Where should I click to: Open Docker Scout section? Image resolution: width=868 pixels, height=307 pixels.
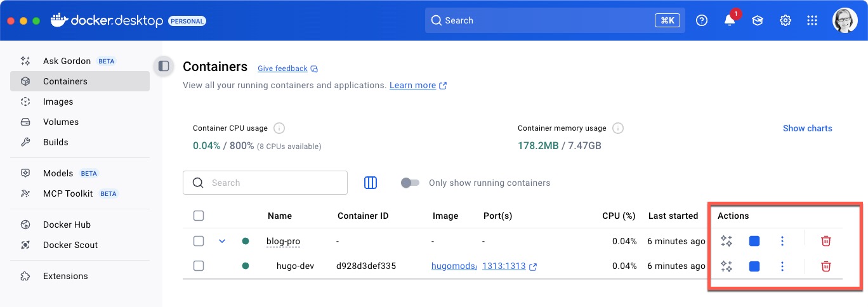click(x=80, y=245)
